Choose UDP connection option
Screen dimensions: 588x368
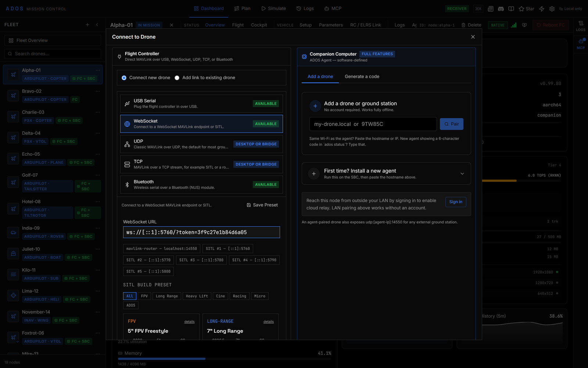coord(201,144)
